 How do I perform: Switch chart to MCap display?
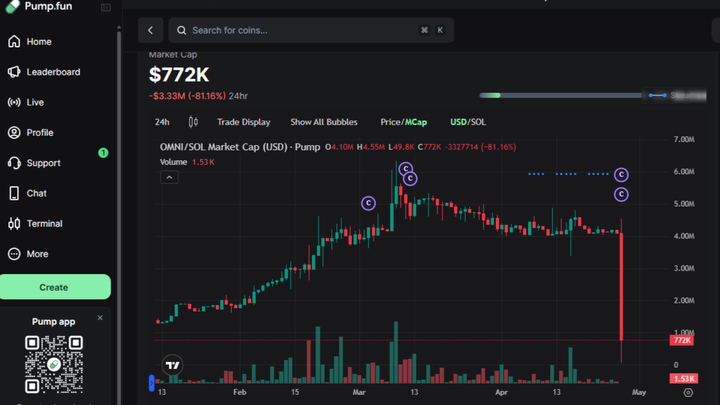click(x=416, y=122)
